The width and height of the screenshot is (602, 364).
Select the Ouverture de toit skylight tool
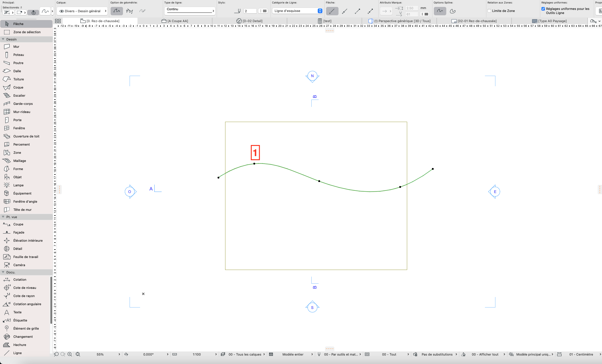click(x=26, y=136)
